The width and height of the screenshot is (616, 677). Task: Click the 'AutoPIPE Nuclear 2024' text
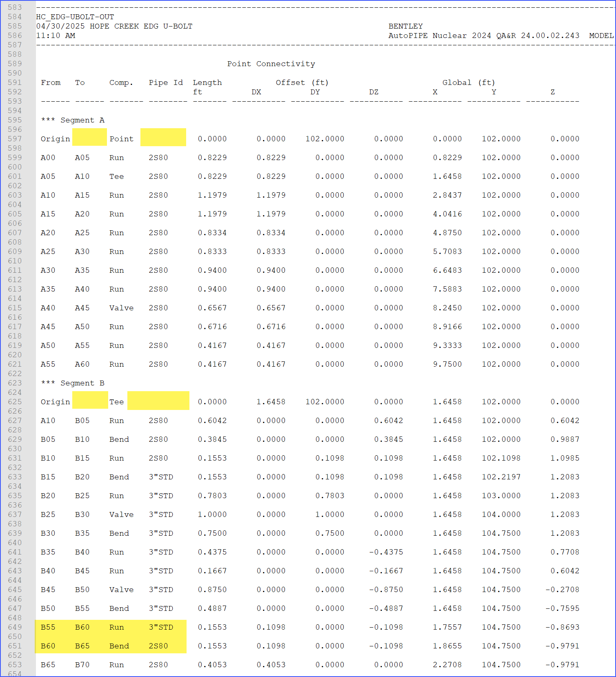440,36
